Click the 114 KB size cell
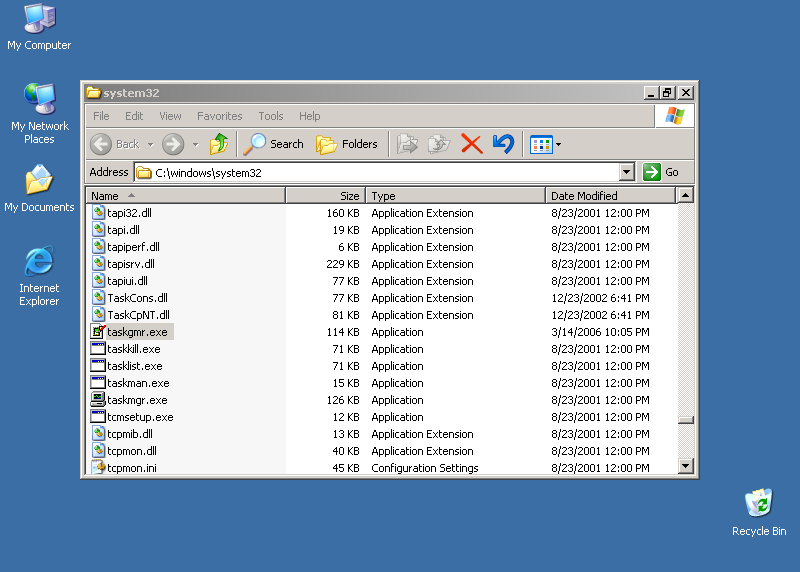 (x=343, y=332)
